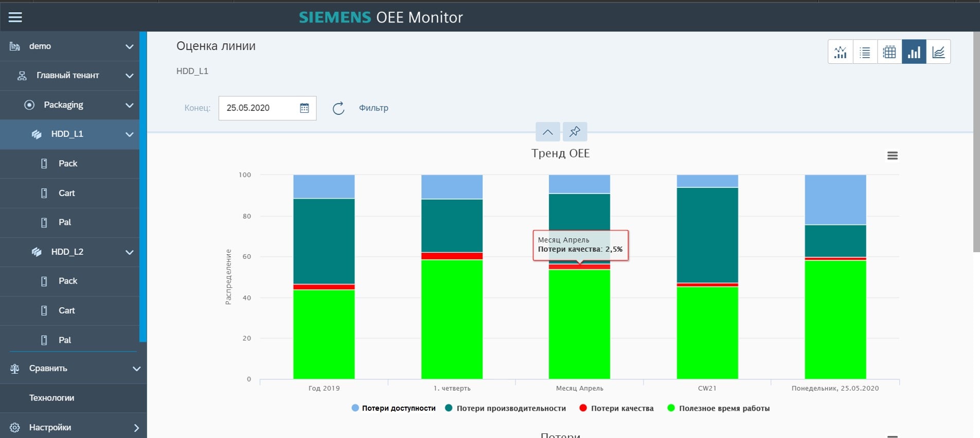
Task: Click the HDD_L2 line icon
Action: 37,252
